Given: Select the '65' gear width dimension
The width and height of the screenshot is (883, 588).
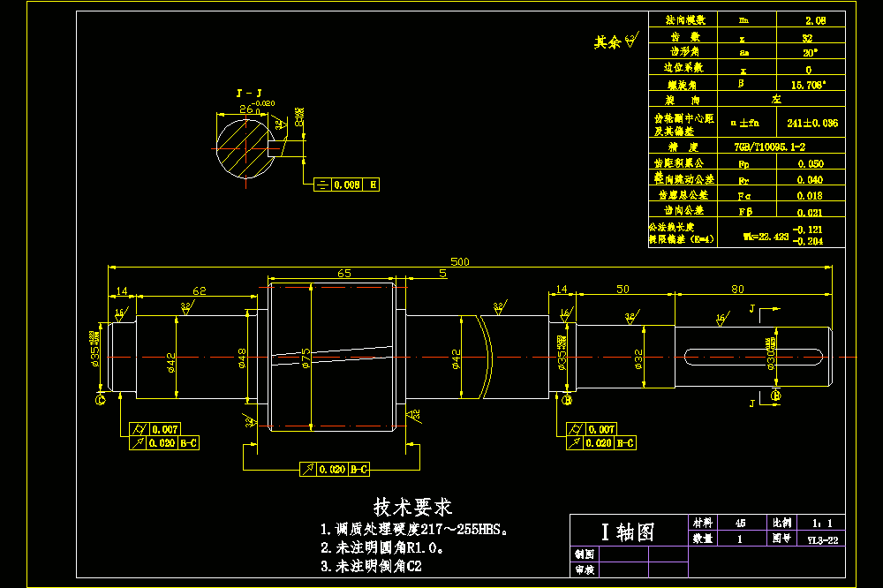Looking at the screenshot, I should tap(344, 273).
